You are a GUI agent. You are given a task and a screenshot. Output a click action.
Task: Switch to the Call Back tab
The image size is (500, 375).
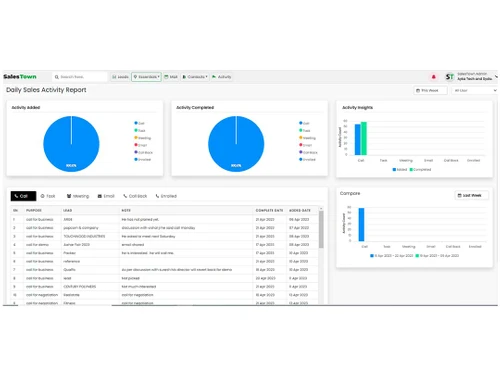coord(135,196)
